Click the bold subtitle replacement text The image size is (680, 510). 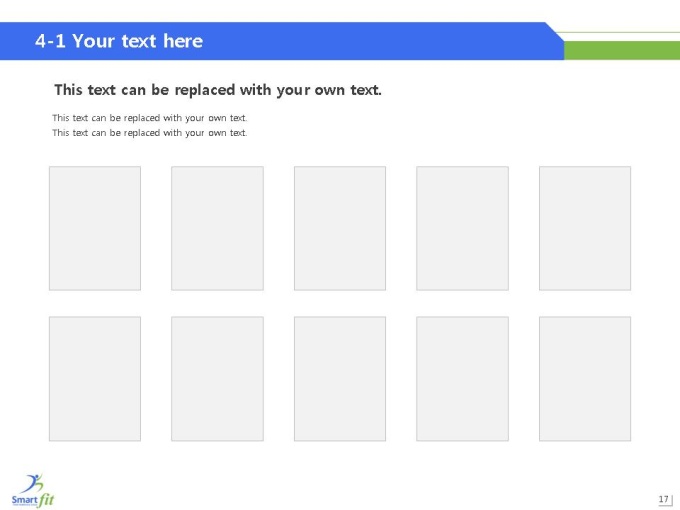pos(218,90)
